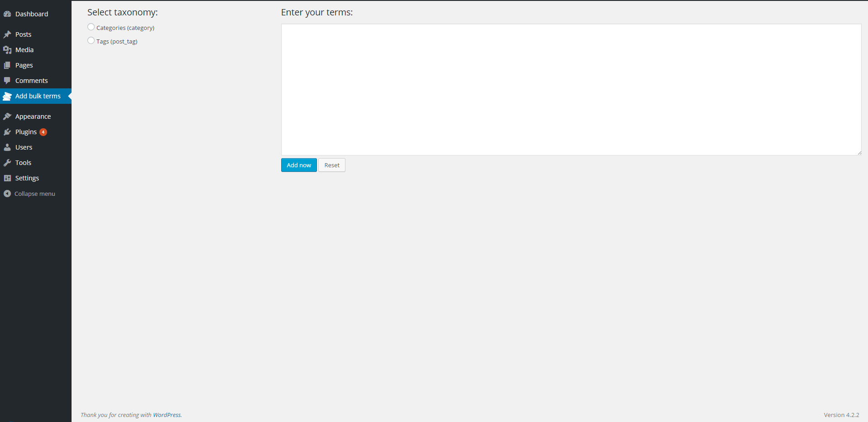
Task: Select the Tags (post_tag) radio button
Action: [91, 41]
